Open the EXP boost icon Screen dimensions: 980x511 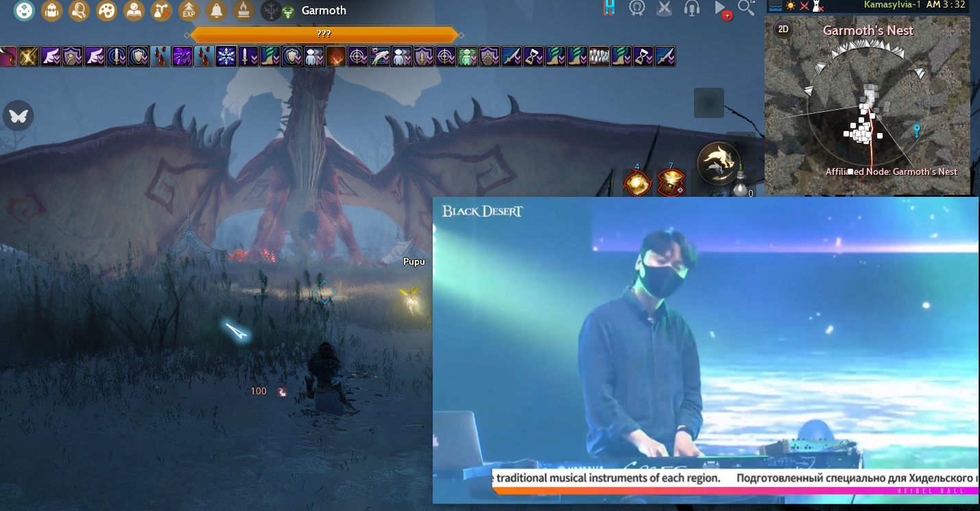(x=189, y=10)
